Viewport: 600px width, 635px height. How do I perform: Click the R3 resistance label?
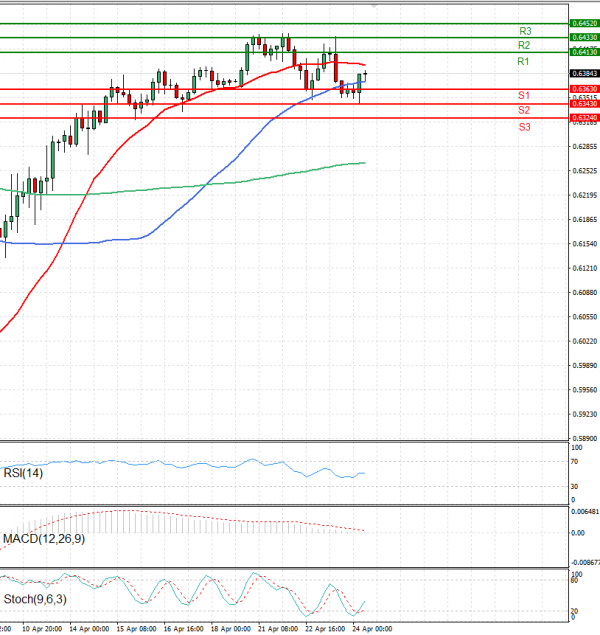coord(525,31)
